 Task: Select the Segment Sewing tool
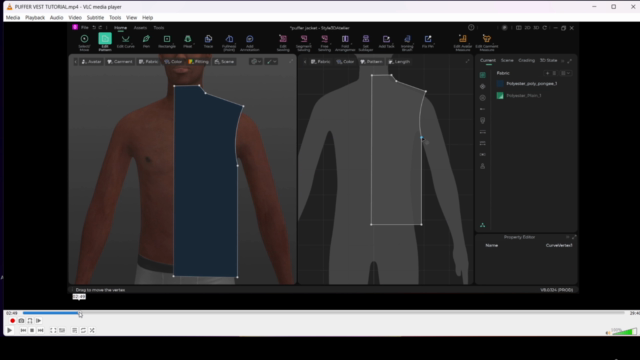(304, 42)
